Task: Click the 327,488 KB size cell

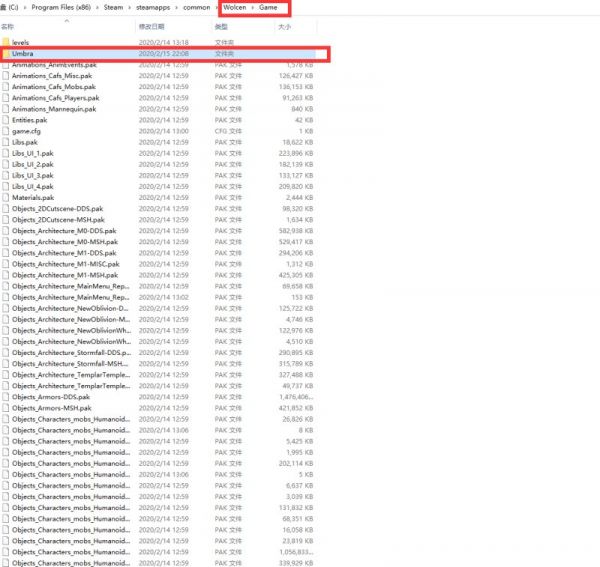Action: tap(296, 375)
